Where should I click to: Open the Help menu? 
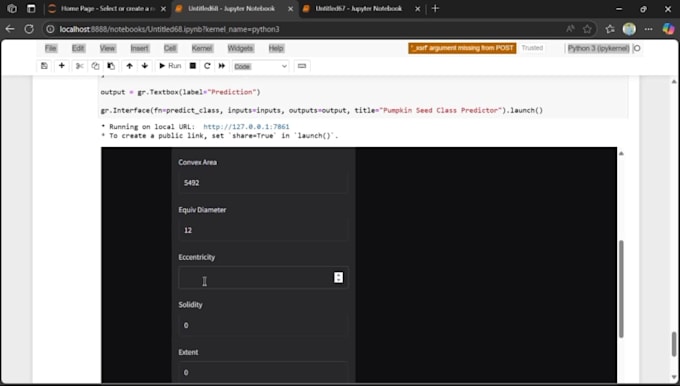click(276, 48)
